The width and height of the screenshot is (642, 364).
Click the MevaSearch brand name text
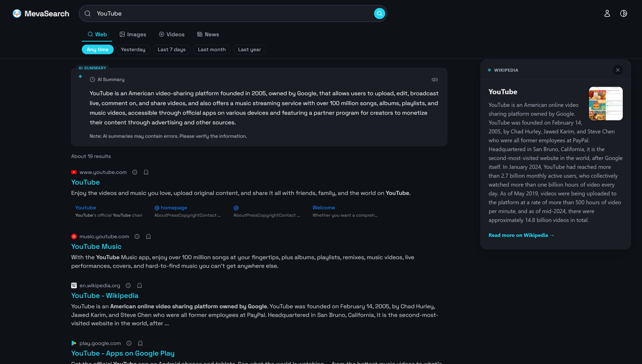tap(47, 14)
